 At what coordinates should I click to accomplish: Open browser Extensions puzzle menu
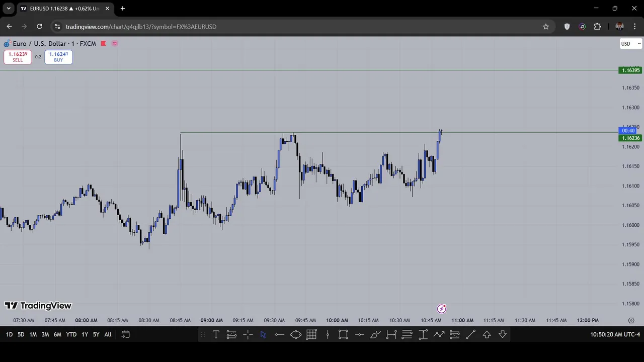(x=598, y=27)
